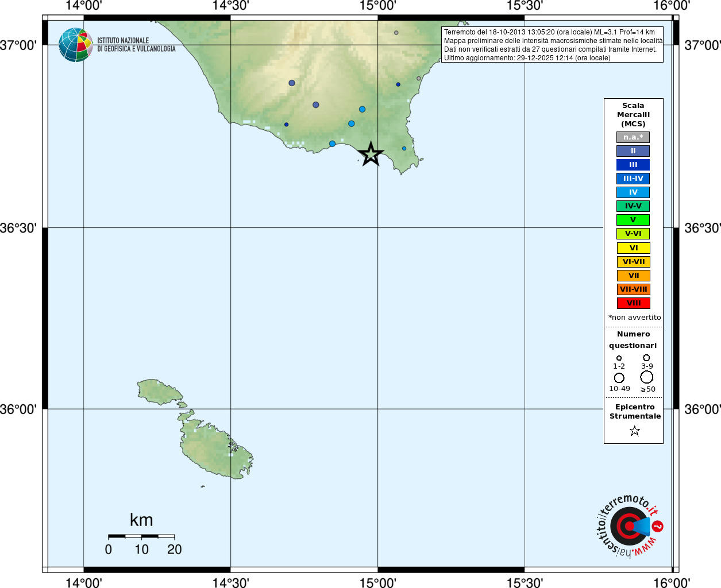This screenshot has width=721, height=588.
Task: Click the earthquake info text box
Action: (552, 45)
